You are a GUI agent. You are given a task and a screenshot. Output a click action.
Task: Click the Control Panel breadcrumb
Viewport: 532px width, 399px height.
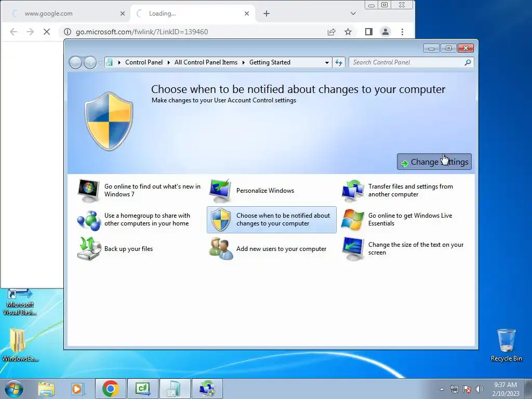pos(144,62)
